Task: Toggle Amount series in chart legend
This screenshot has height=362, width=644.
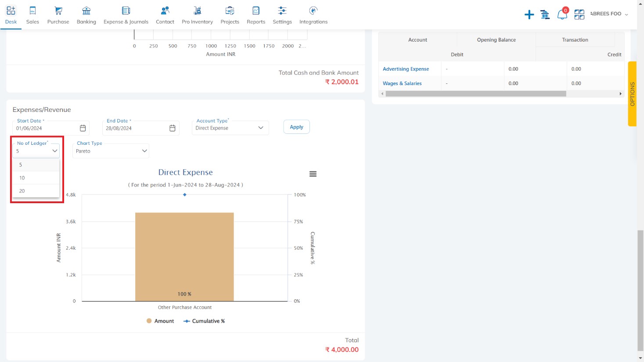Action: (160, 321)
